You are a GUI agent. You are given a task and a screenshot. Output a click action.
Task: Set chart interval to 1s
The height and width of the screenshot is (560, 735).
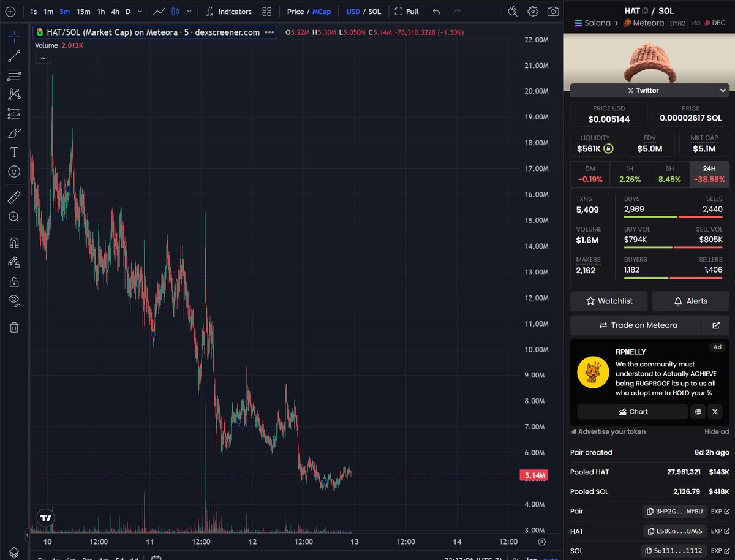33,12
